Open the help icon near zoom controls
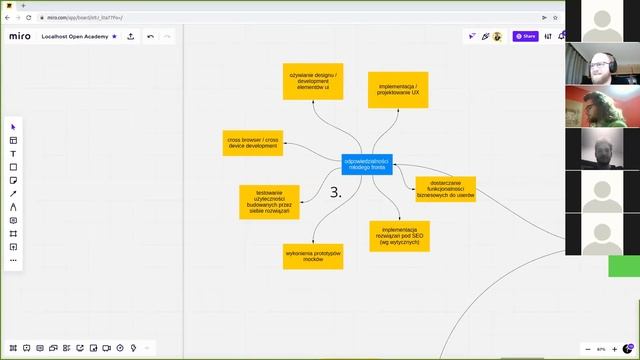Viewport: 640px width, 360px height. click(628, 349)
